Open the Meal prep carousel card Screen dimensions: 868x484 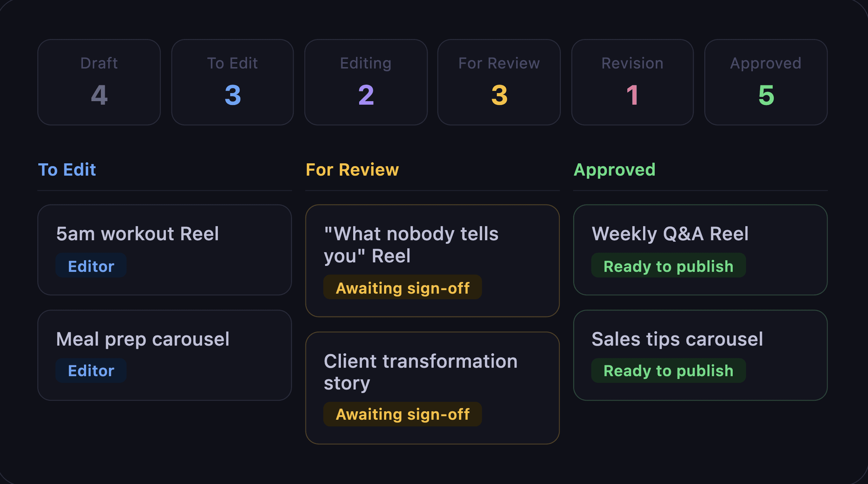point(165,355)
